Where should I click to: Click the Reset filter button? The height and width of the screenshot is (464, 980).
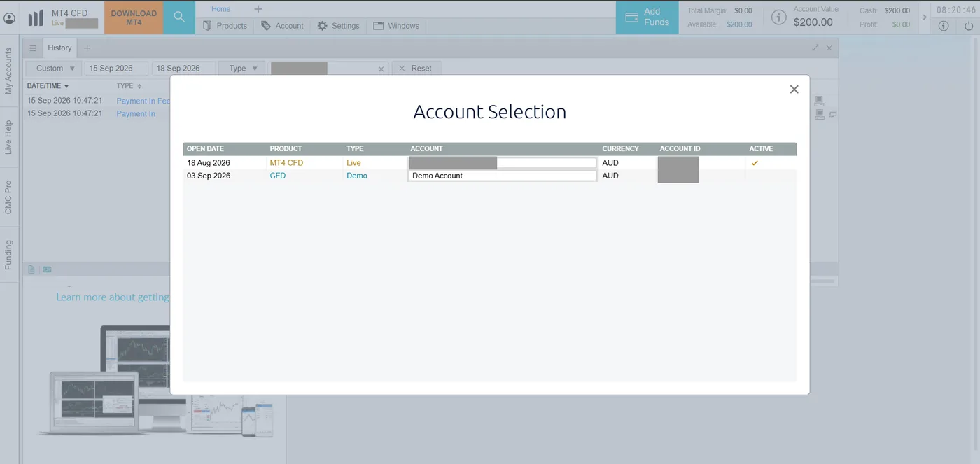pos(416,69)
